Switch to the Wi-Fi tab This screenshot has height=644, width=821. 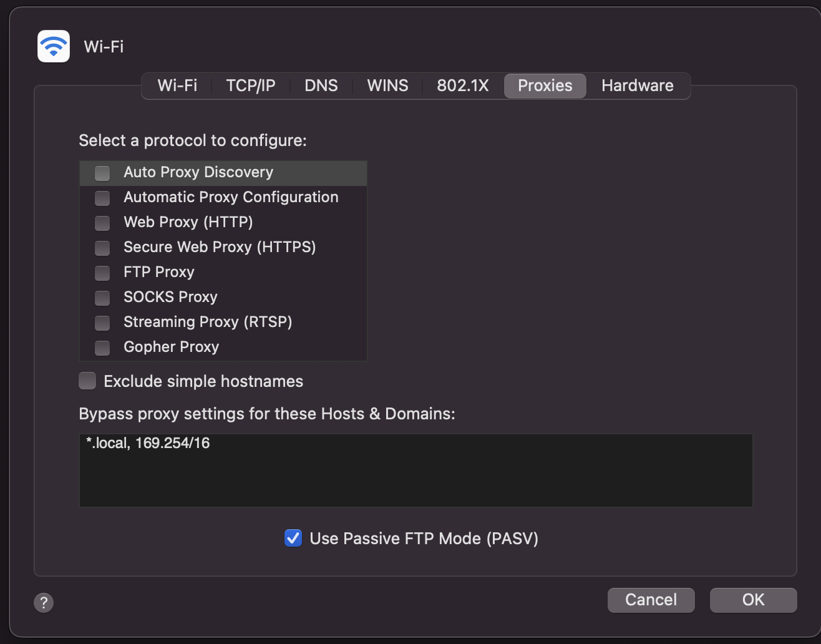[x=177, y=85]
